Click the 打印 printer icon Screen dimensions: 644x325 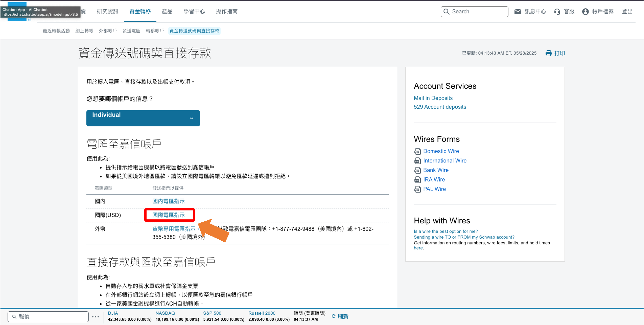pyautogui.click(x=549, y=53)
